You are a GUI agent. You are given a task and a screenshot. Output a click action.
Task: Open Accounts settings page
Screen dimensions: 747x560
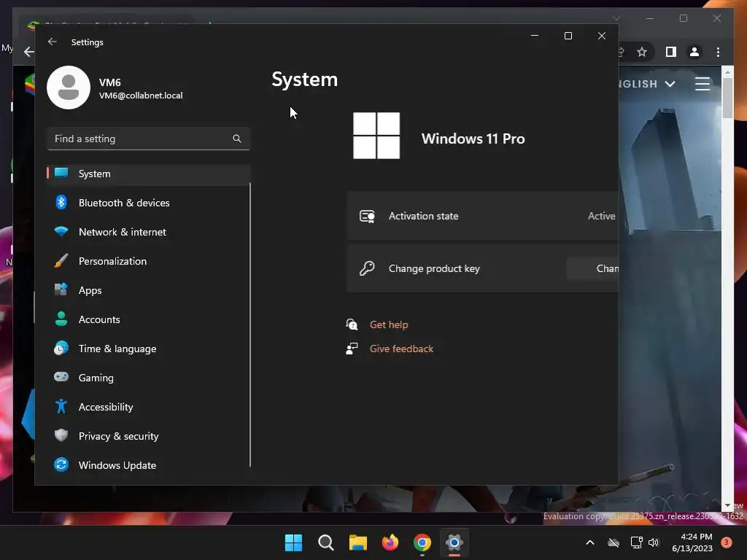coord(149,319)
